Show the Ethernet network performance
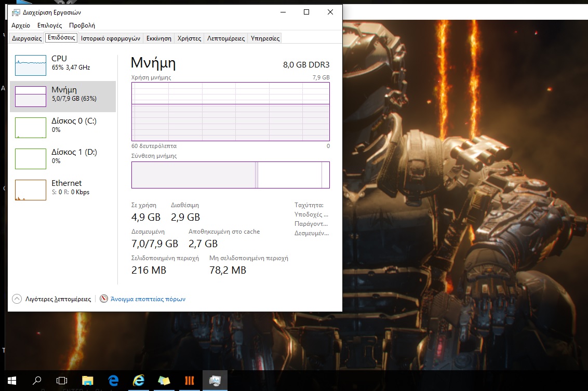Image resolution: width=588 pixels, height=391 pixels. pos(63,190)
